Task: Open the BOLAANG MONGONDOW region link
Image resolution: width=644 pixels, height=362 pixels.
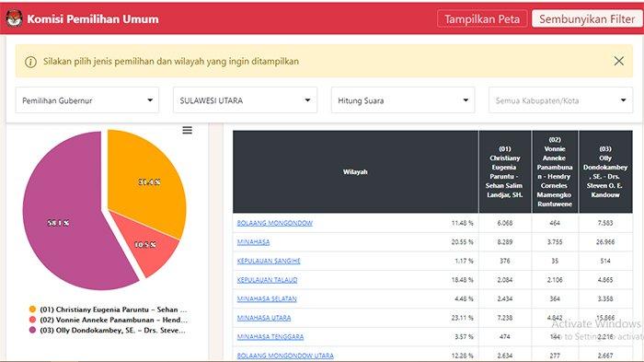Action: 275,223
